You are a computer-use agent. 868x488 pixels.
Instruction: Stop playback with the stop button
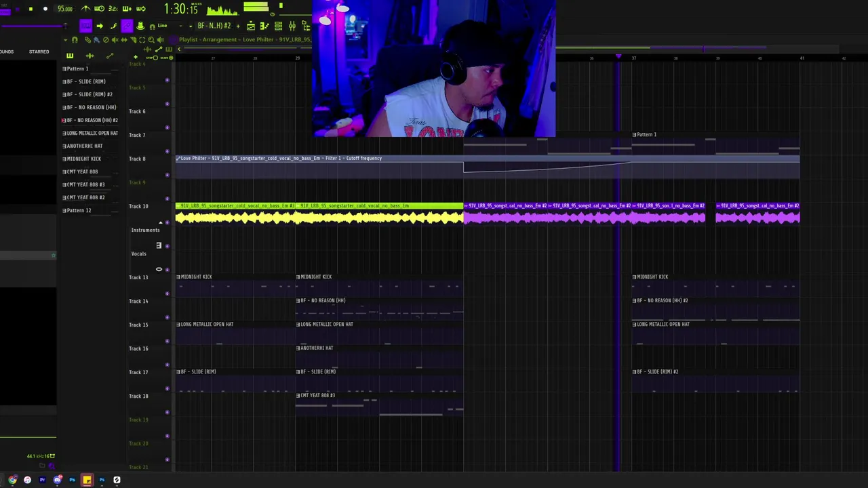[x=31, y=9]
